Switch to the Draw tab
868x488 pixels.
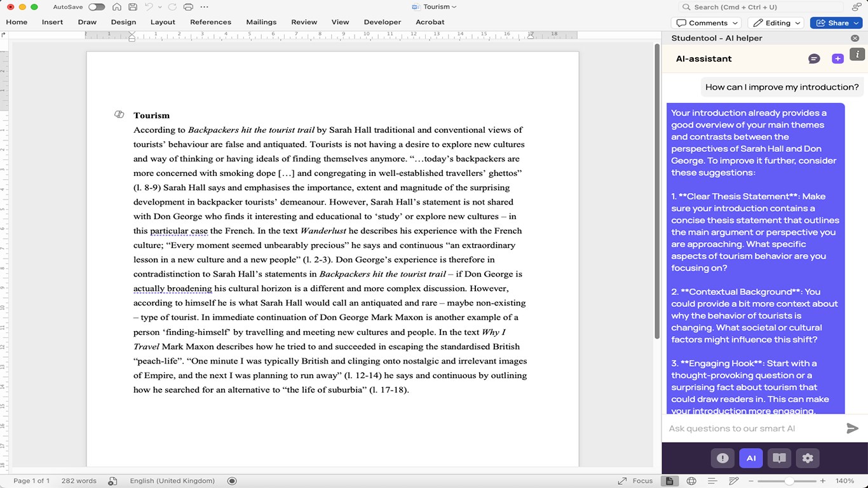coord(87,22)
